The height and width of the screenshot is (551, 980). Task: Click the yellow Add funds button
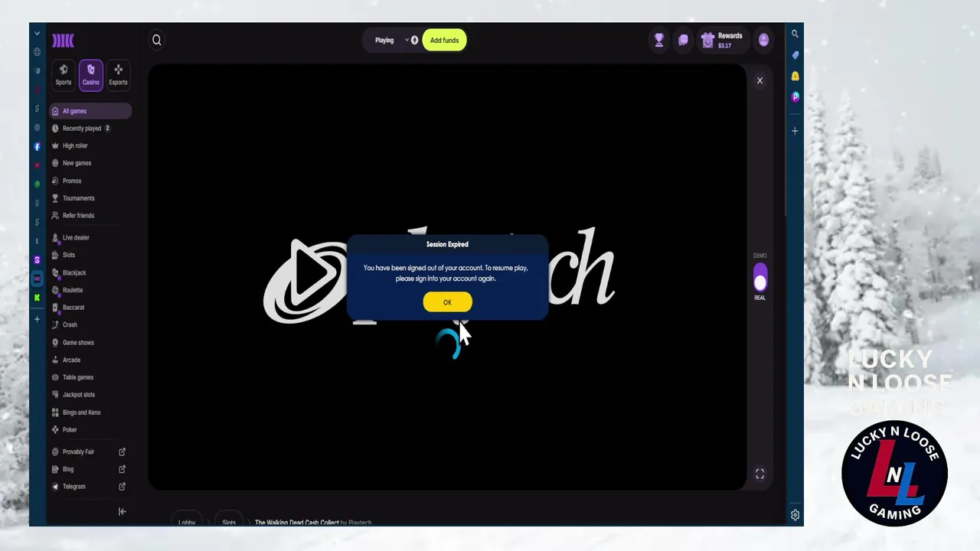444,41
